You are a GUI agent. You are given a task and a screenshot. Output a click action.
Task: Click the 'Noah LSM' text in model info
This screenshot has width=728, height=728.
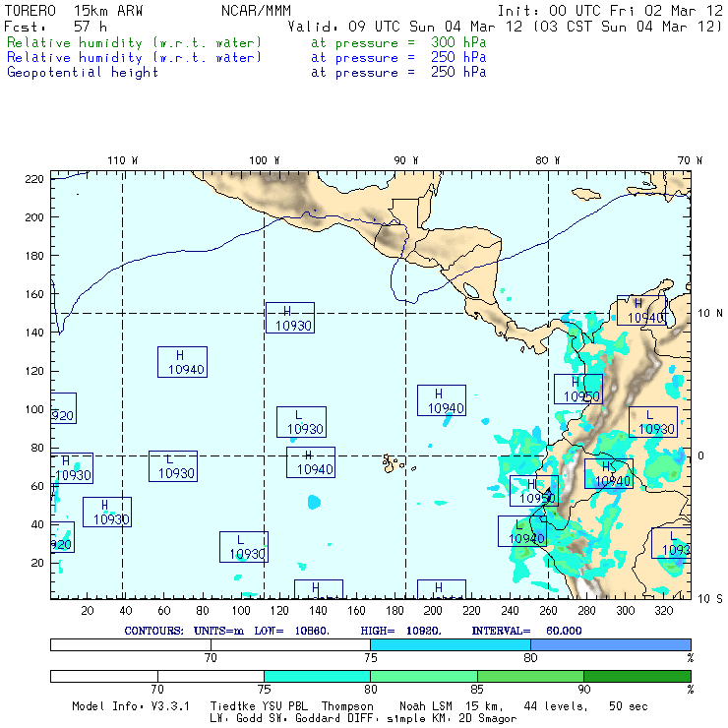click(x=425, y=706)
